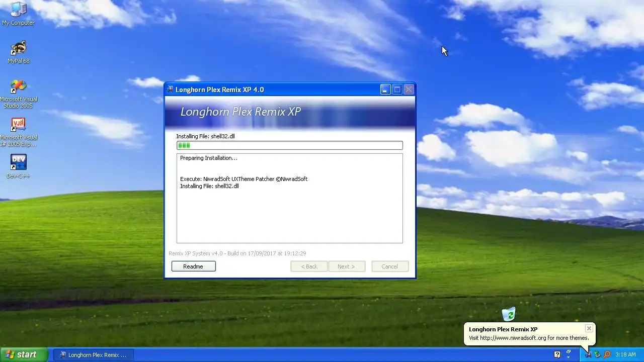Click the 'Remix XP System v4.0' build text
The image size is (644, 362).
[237, 253]
